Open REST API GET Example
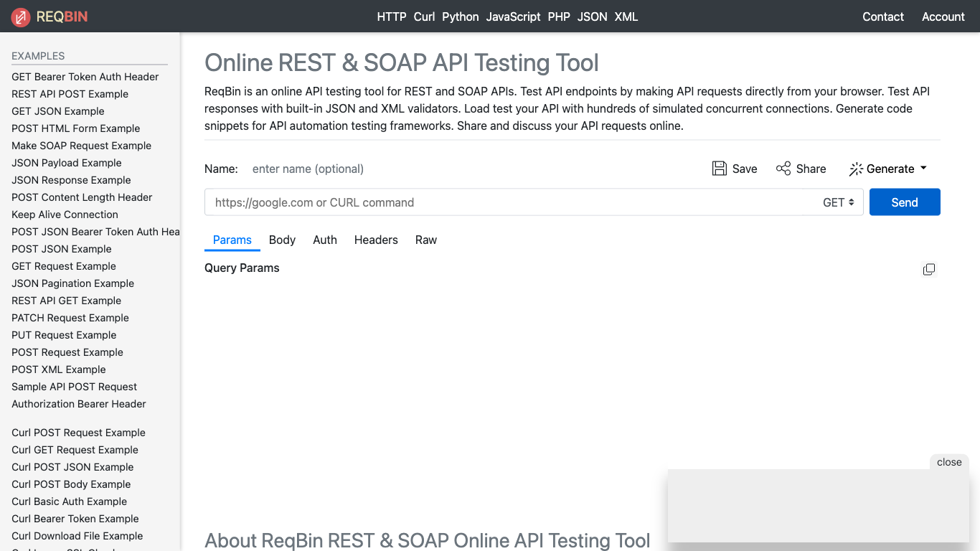This screenshot has width=980, height=551. [x=66, y=301]
